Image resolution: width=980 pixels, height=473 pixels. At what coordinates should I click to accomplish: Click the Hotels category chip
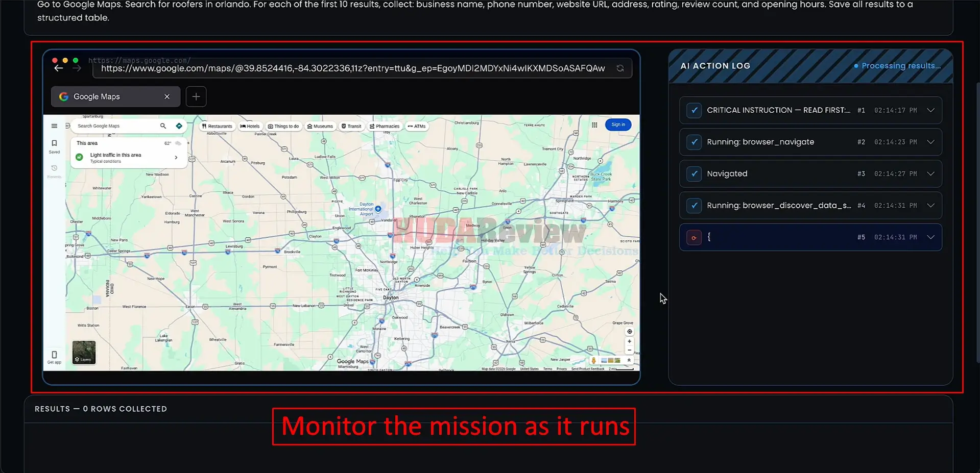[x=250, y=126]
